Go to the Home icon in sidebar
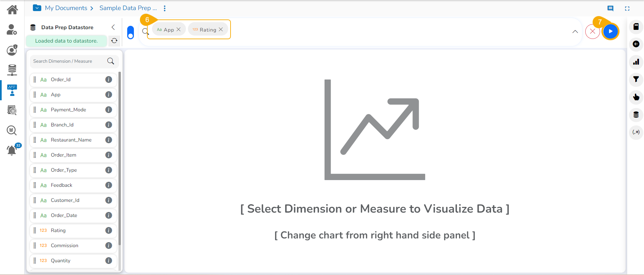The image size is (644, 275). [12, 10]
